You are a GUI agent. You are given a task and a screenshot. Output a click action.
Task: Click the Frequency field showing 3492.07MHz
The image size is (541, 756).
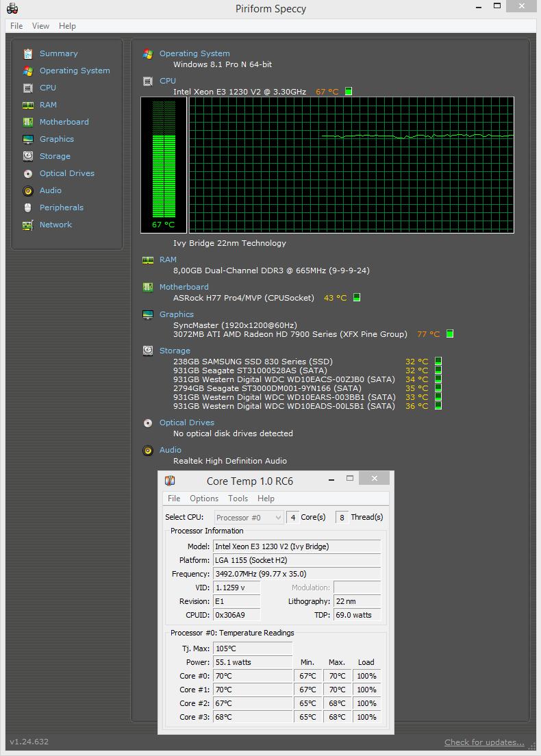[x=297, y=574]
